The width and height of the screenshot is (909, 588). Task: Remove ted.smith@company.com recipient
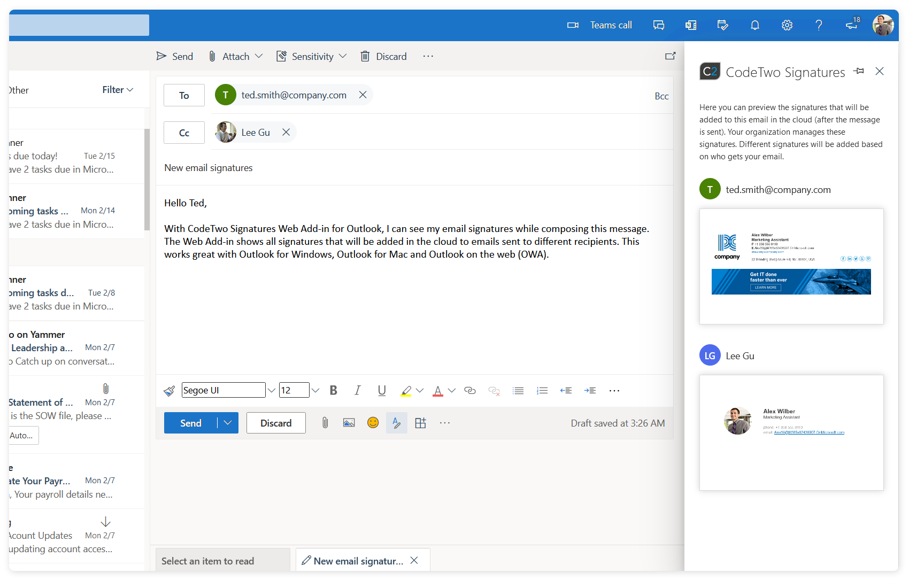click(363, 95)
